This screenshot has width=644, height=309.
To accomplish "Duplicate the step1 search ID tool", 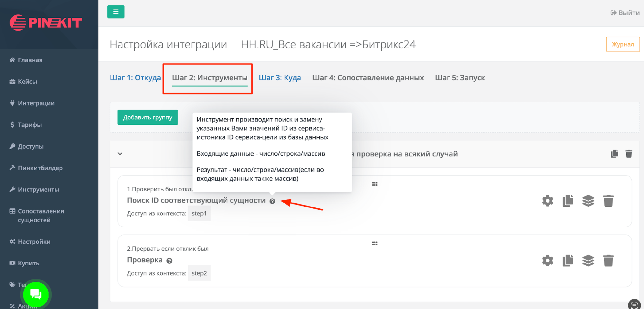I will [568, 201].
